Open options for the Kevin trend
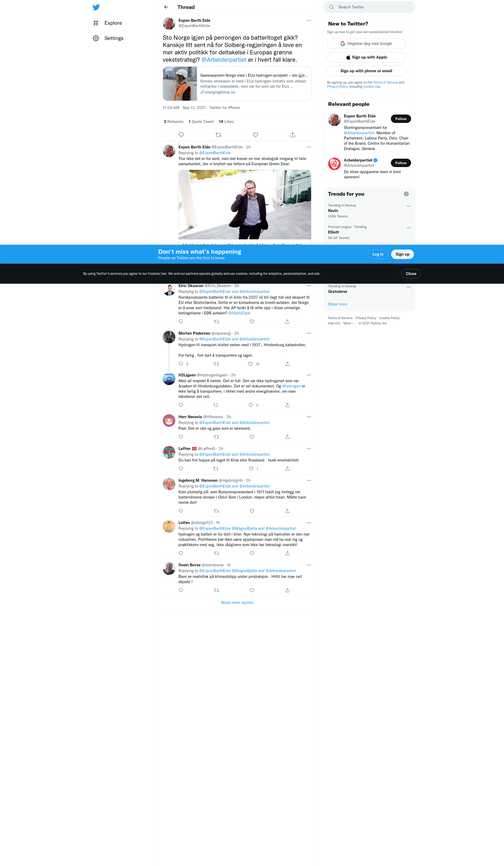 coord(408,206)
